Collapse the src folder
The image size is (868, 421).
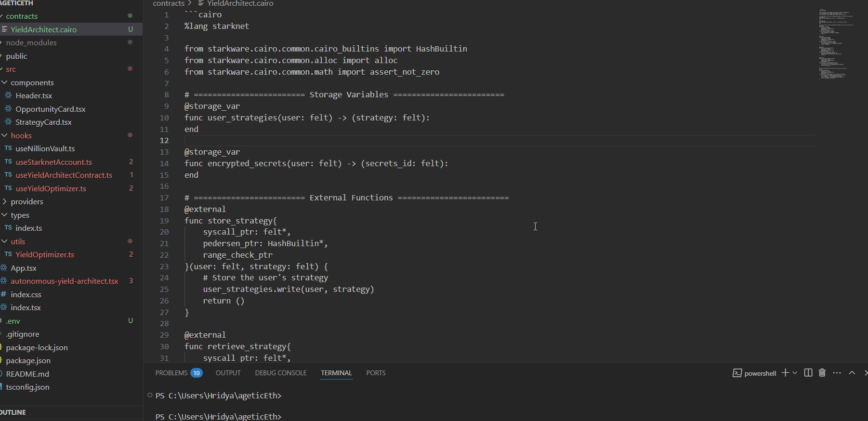tap(11, 69)
